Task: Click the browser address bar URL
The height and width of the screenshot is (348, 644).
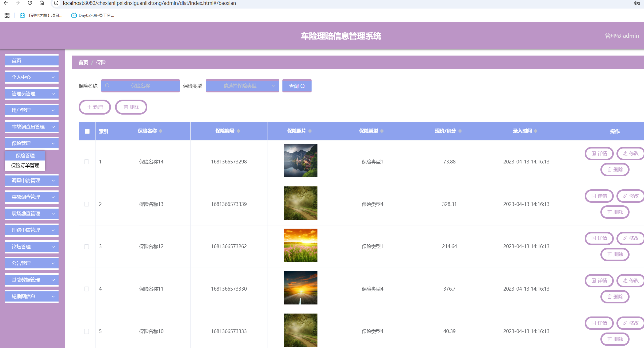Action: [x=149, y=3]
